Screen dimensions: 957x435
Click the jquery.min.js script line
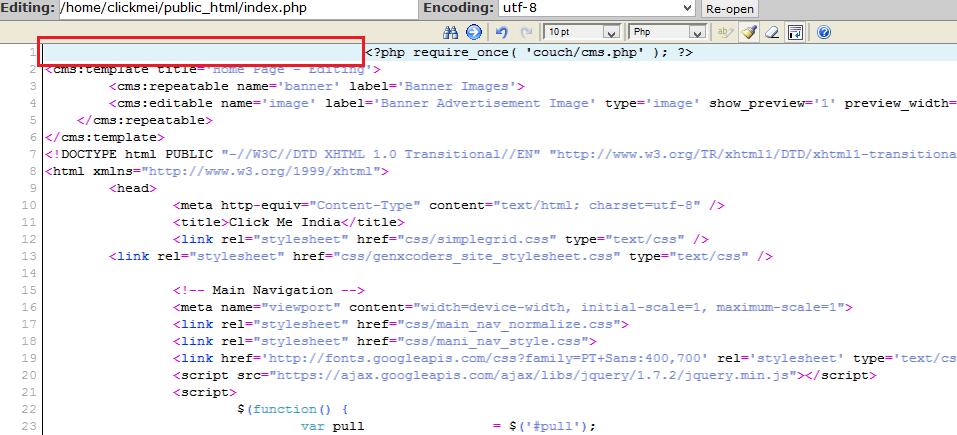[x=525, y=376]
